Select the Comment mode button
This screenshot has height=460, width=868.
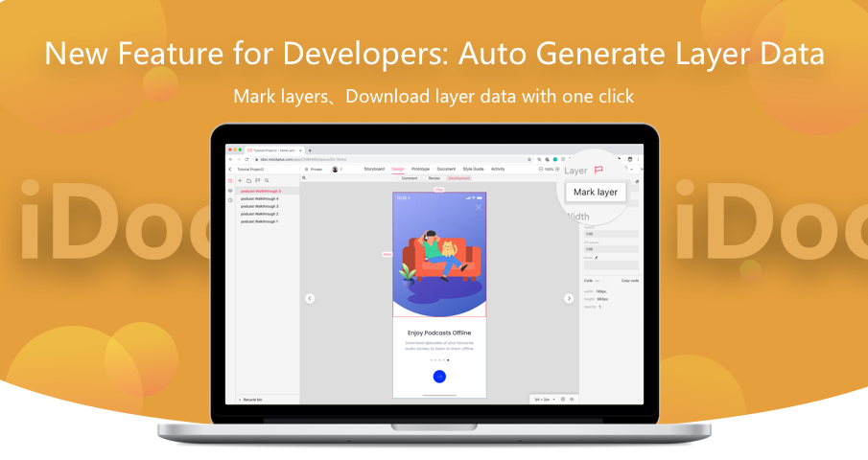[410, 178]
